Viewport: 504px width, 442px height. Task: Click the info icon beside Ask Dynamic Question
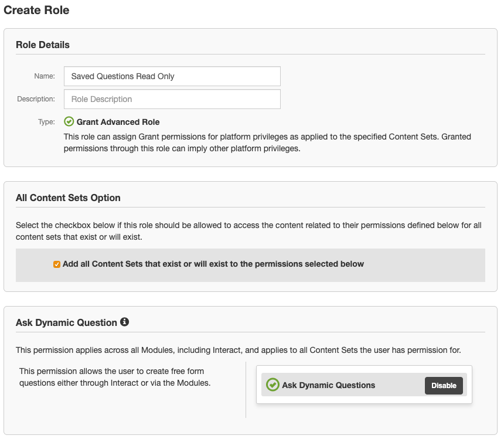[x=124, y=322]
